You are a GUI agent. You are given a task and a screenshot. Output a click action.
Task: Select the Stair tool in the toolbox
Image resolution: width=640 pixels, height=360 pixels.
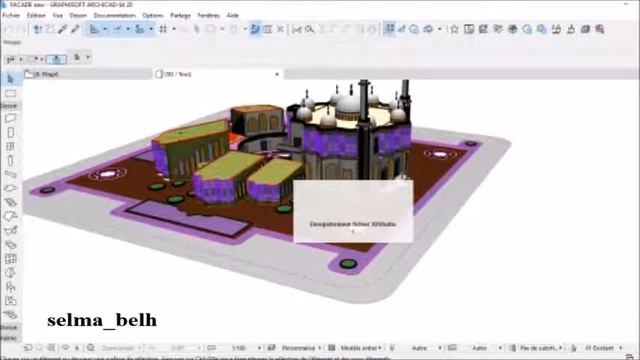point(11,202)
